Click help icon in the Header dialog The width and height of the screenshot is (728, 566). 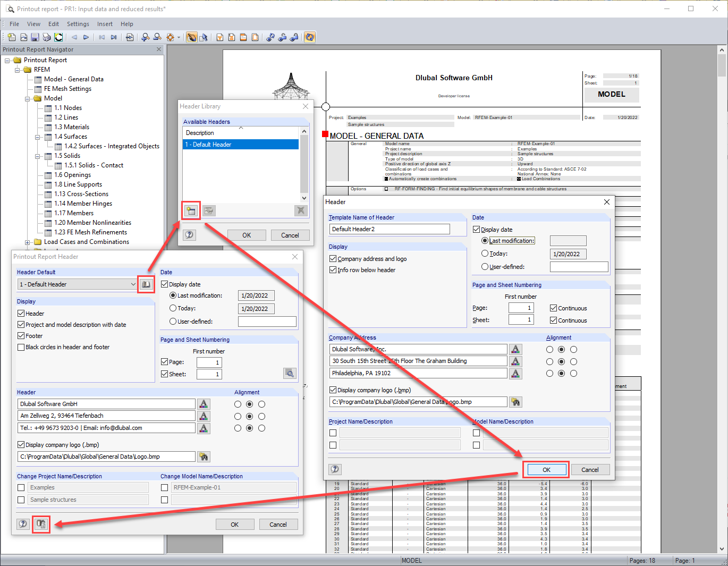tap(335, 469)
